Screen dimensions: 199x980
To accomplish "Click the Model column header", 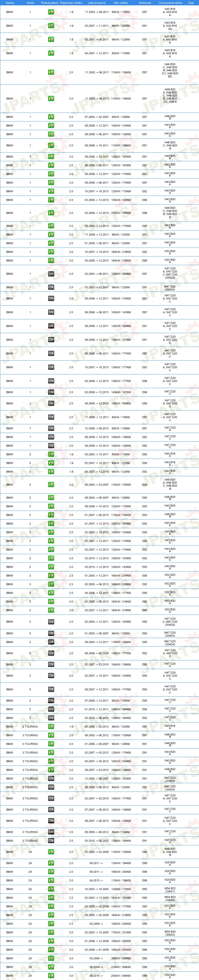I will [30, 3].
